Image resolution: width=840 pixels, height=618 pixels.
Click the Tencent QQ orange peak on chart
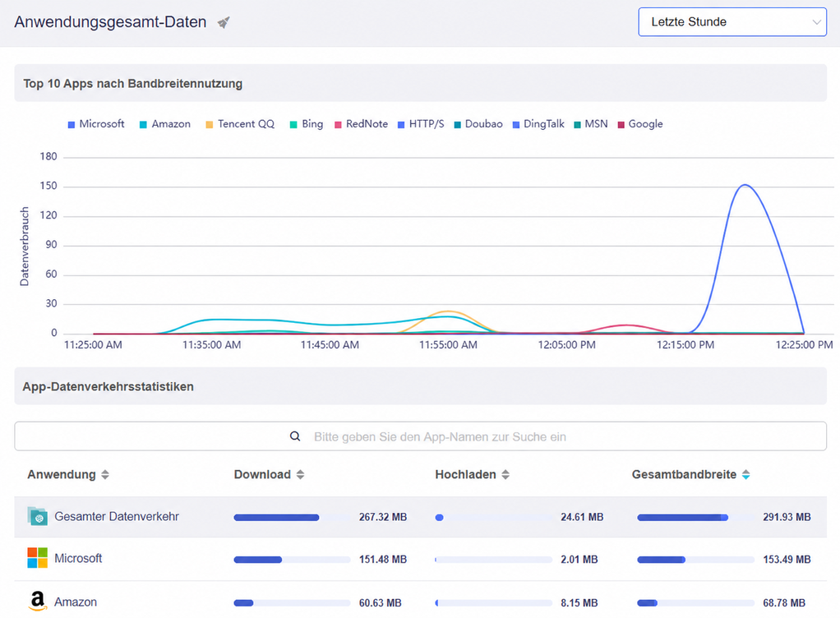(449, 311)
